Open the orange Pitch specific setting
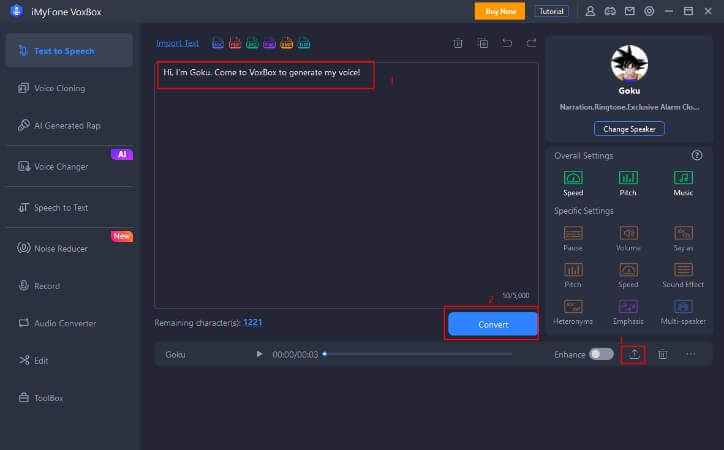724x450 pixels. (573, 275)
